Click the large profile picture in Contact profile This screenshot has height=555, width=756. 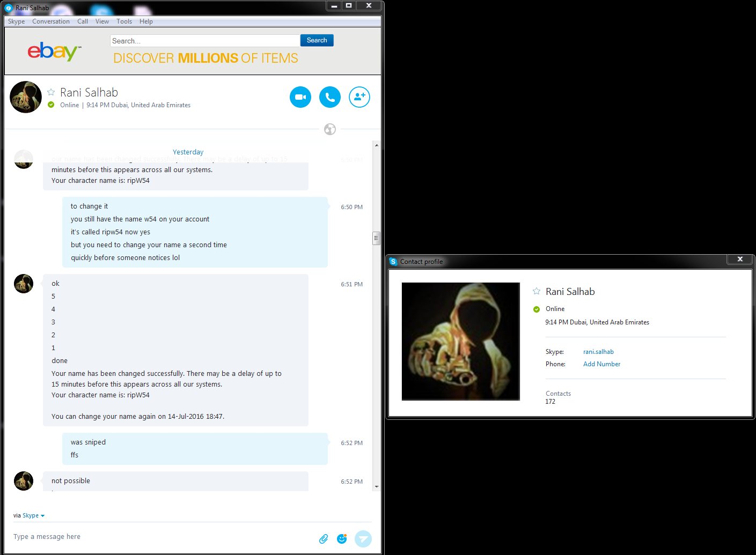(x=461, y=342)
